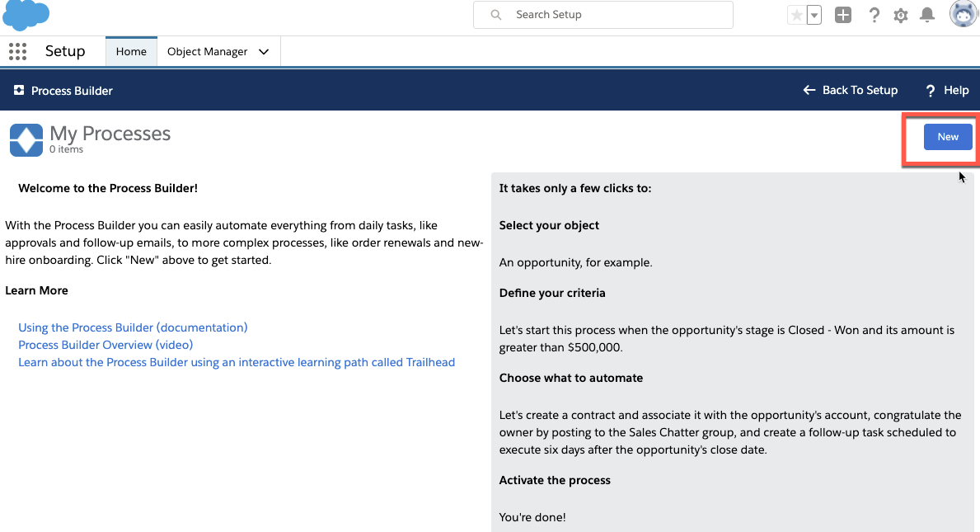
Task: Open Using the Process Builder documentation link
Action: pos(133,327)
